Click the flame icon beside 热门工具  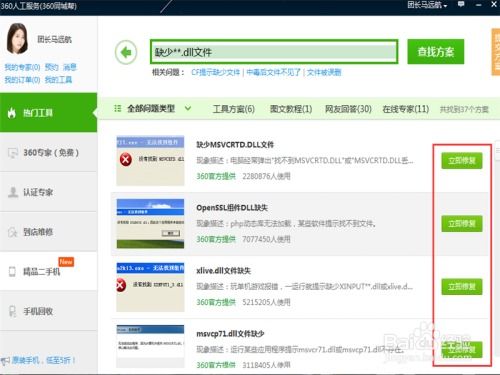pos(12,113)
